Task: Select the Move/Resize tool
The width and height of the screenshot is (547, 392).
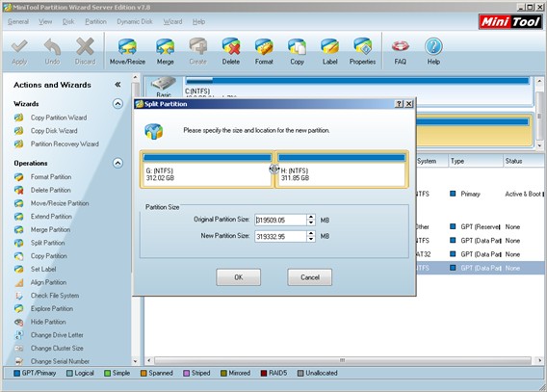Action: click(127, 52)
